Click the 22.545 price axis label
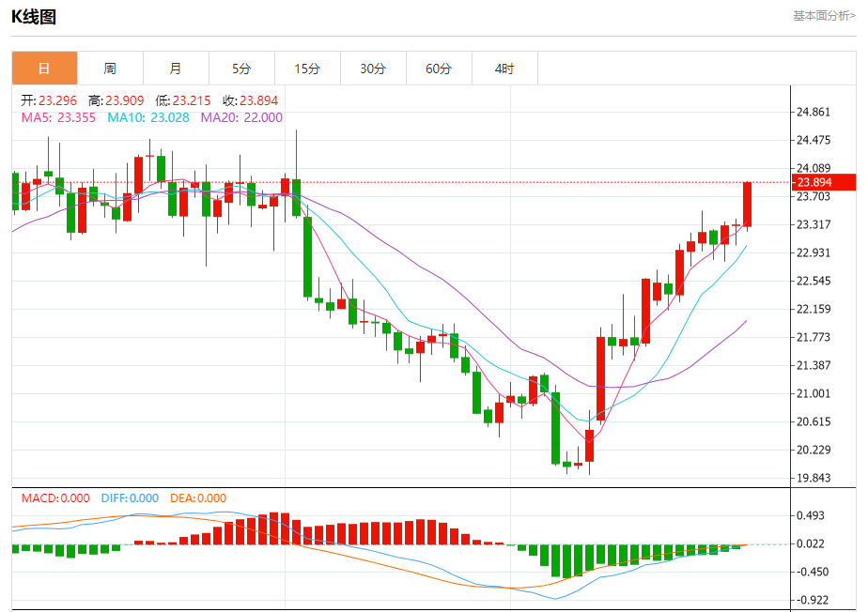 pos(814,281)
